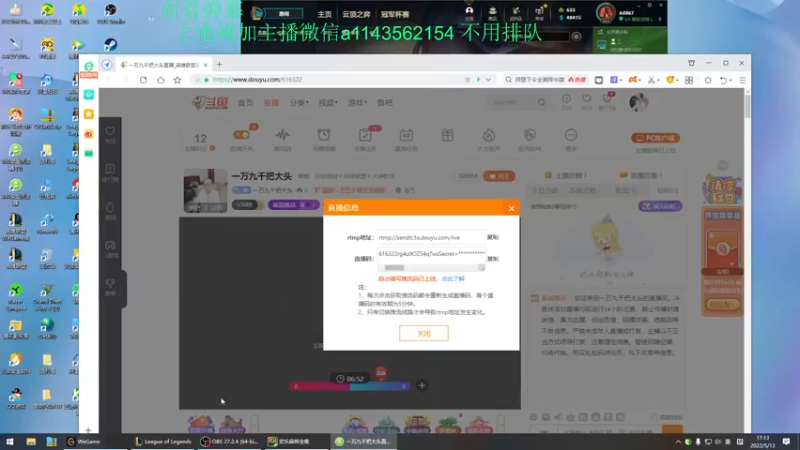
Task: Toggle the checkbox above the chat input
Action: pyautogui.click(x=654, y=417)
